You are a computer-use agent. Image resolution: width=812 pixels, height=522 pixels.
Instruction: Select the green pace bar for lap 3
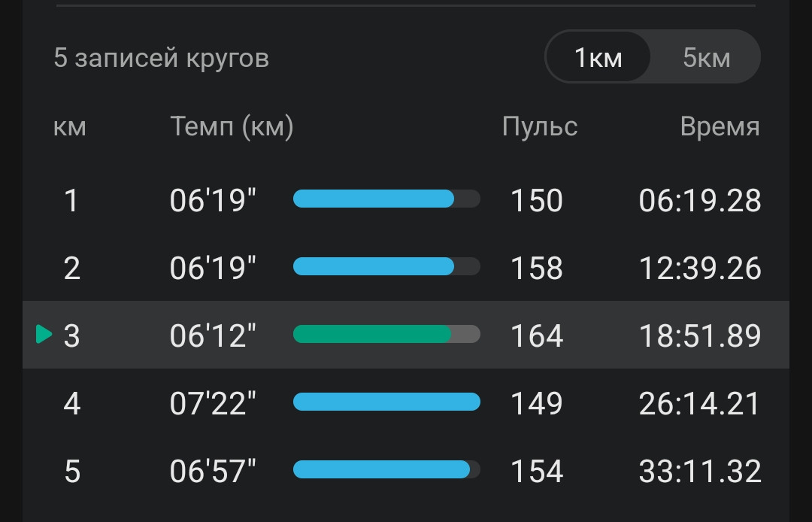tap(386, 334)
